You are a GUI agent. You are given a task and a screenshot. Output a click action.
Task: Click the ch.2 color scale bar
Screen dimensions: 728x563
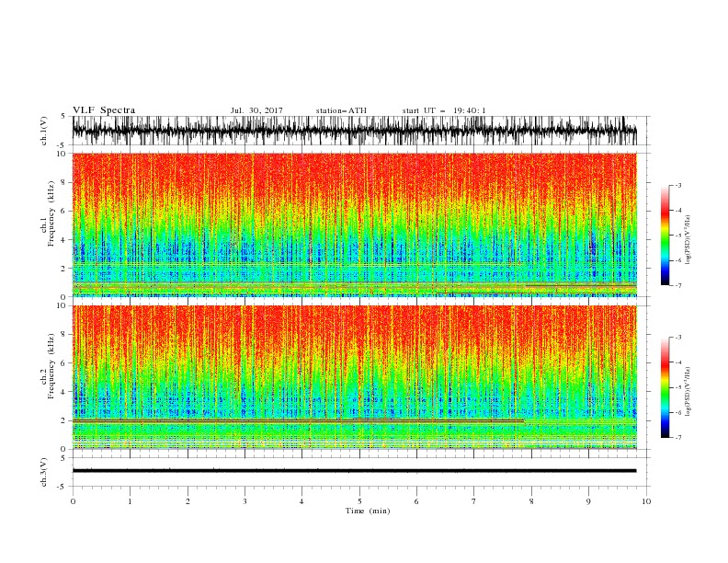[665, 387]
